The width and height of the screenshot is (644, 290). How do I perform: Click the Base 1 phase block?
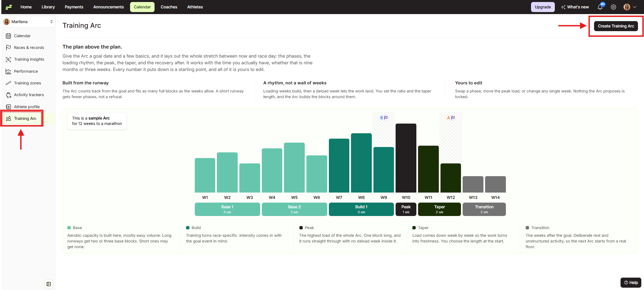click(227, 209)
